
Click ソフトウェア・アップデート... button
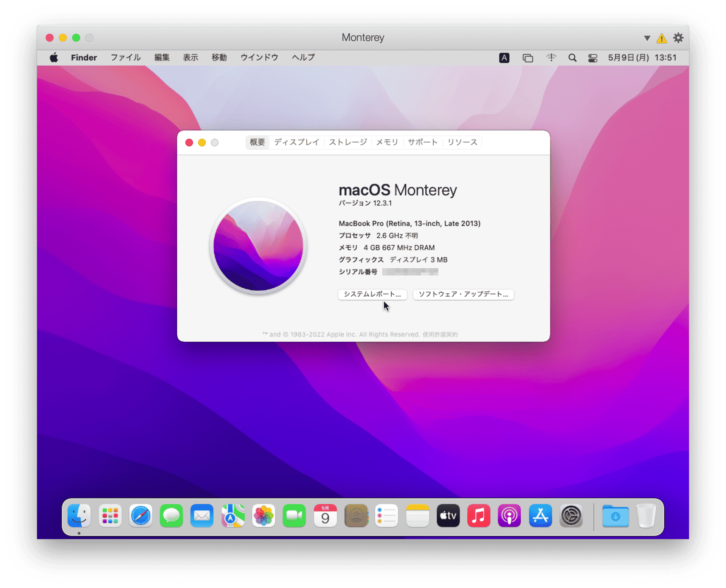point(463,294)
